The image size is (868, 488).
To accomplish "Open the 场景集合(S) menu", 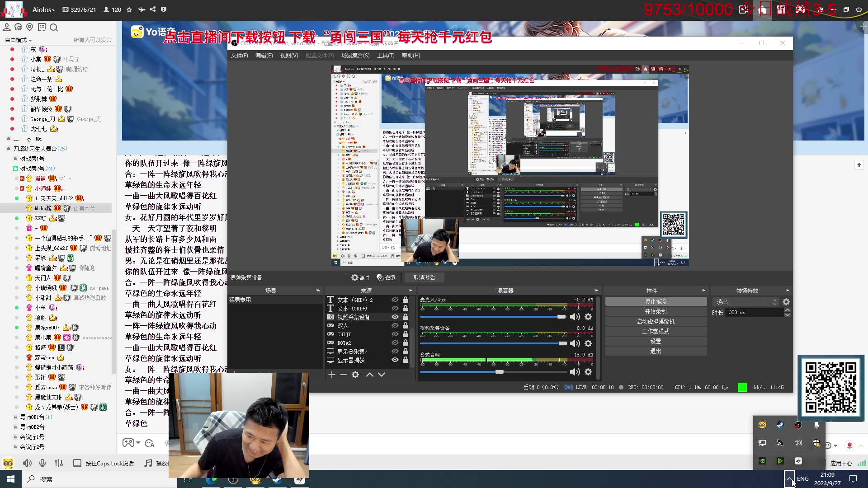I will [x=355, y=56].
